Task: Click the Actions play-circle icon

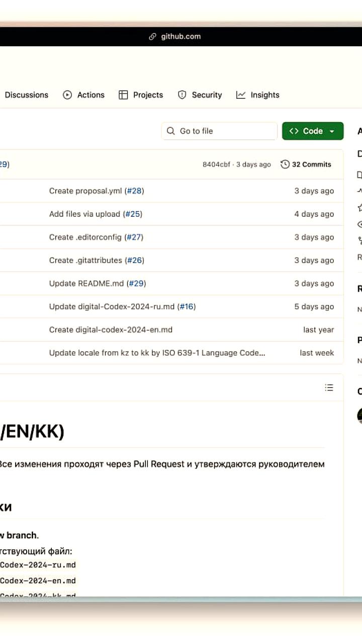Action: (67, 95)
